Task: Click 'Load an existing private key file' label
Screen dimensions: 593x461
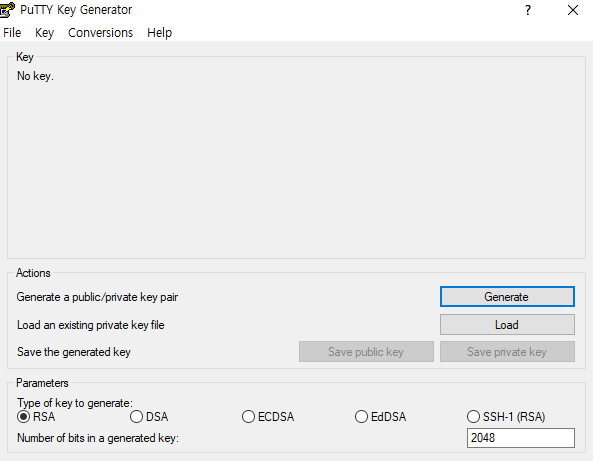Action: tap(91, 325)
